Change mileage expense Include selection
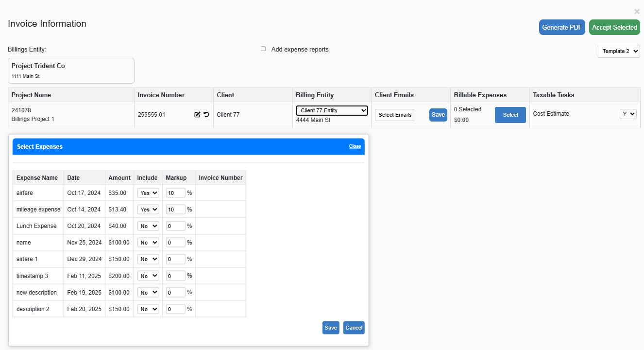The image size is (644, 350). click(x=148, y=209)
